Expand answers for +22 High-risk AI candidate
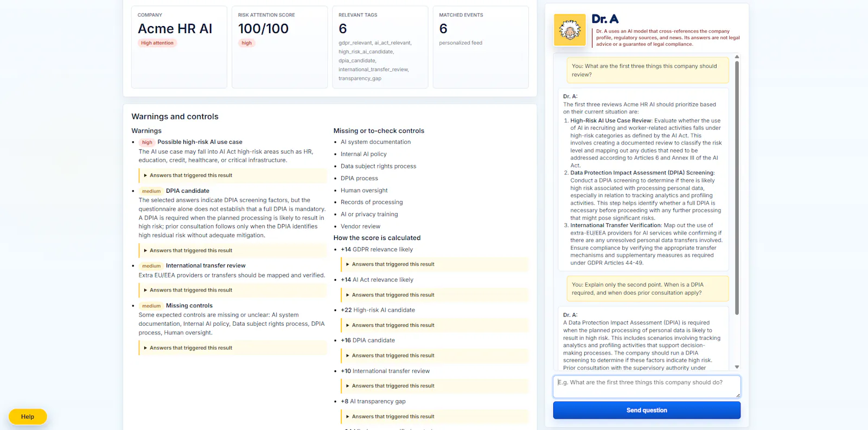This screenshot has height=430, width=868. click(x=435, y=325)
